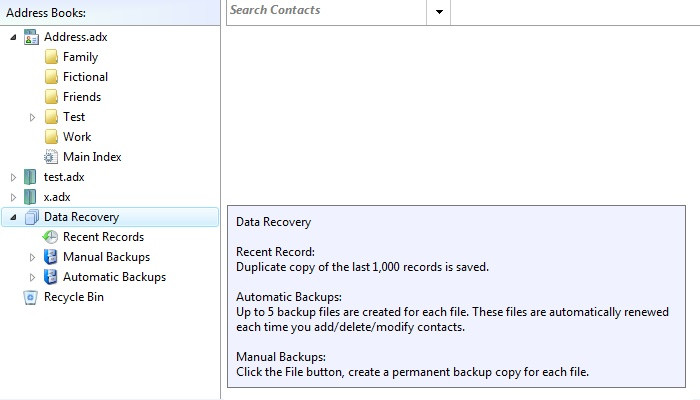Expand the Test folder arrow
Screen dimensions: 700x400
32,117
